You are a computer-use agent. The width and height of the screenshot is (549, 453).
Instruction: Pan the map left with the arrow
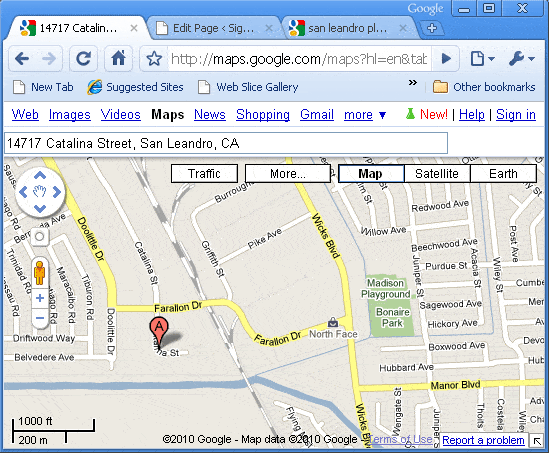click(23, 192)
